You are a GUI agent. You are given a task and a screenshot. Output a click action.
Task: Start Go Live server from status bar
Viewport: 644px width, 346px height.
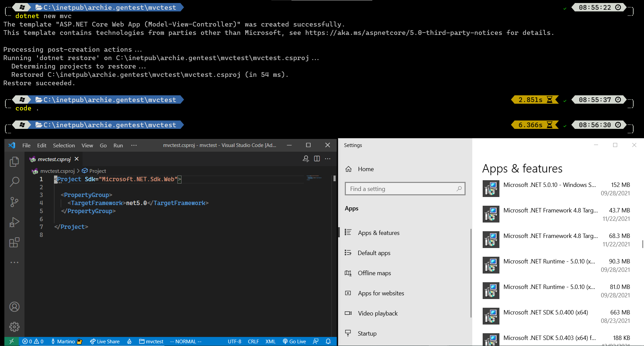point(294,341)
